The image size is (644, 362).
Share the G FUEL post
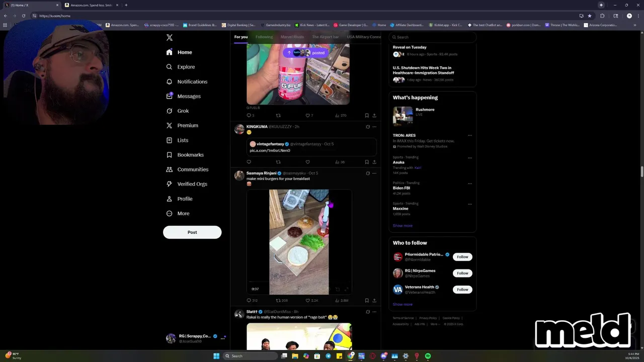tap(374, 115)
